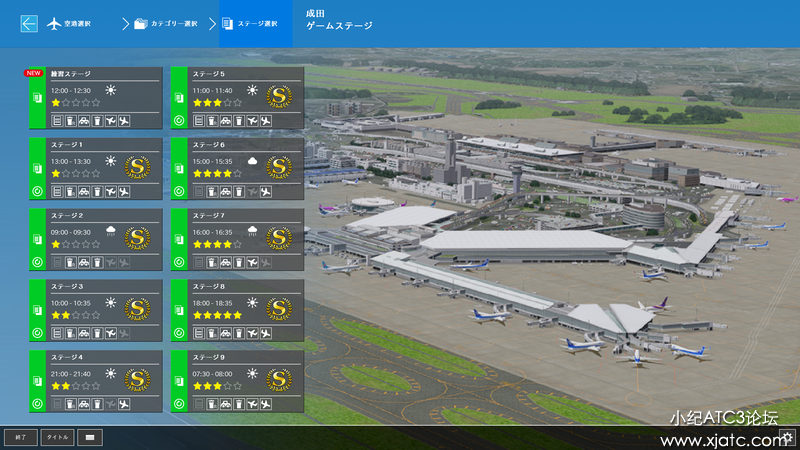The image size is (800, 450).
Task: Click white rectangle button beside タイトル
Action: (90, 437)
